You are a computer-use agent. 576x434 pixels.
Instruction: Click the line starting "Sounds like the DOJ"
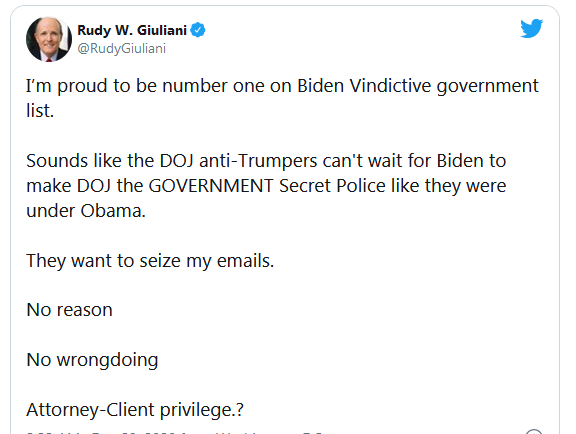coord(266,161)
